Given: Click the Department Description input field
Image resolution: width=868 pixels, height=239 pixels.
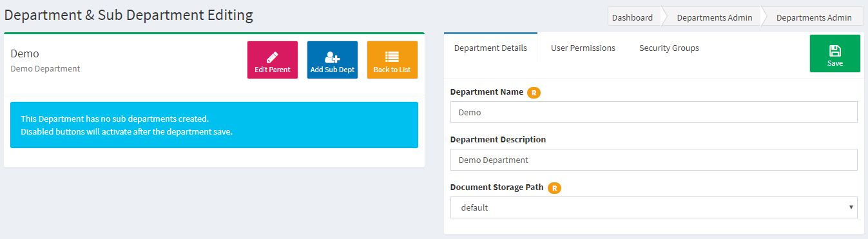Looking at the screenshot, I should point(653,160).
